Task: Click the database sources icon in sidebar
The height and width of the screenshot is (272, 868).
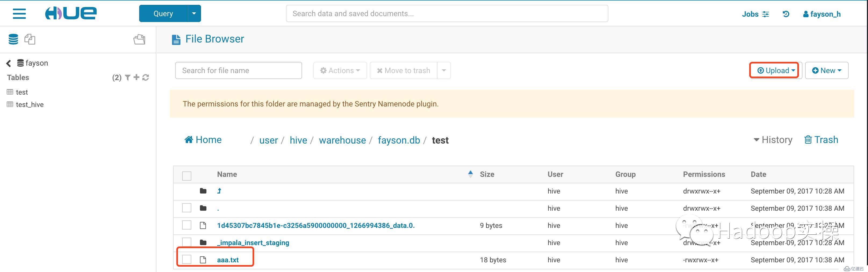Action: click(13, 39)
